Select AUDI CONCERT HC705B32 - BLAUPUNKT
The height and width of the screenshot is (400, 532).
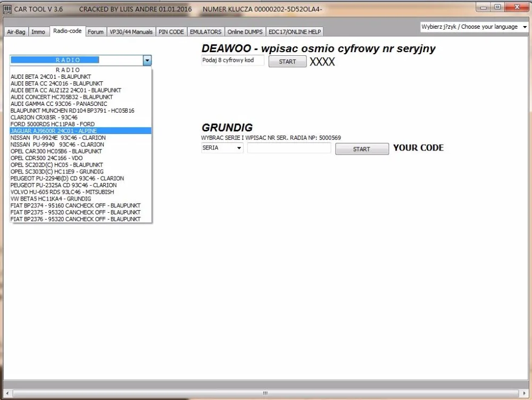(81, 97)
